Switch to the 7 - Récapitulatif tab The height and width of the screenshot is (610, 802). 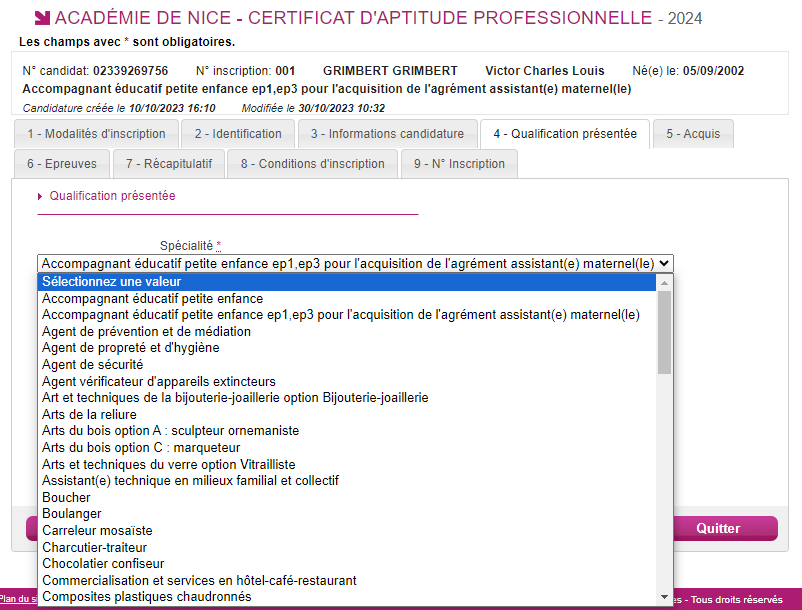pyautogui.click(x=169, y=164)
